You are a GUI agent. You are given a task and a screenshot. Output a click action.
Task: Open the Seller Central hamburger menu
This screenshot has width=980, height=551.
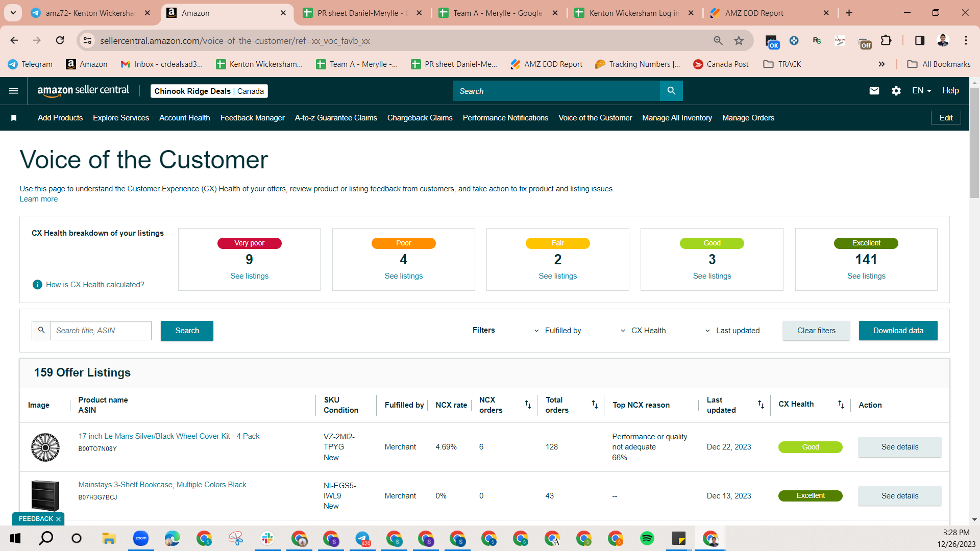(14, 91)
